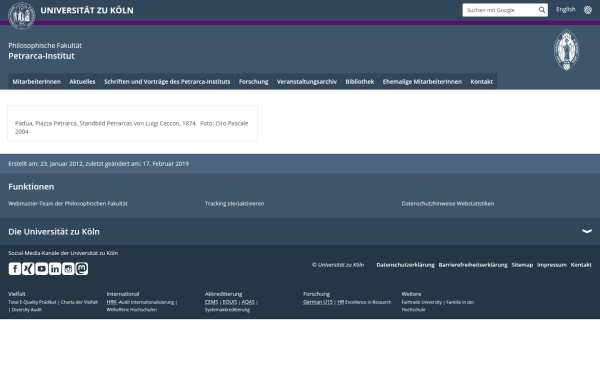Open the Instagram social media icon
600x375 pixels.
[68, 269]
